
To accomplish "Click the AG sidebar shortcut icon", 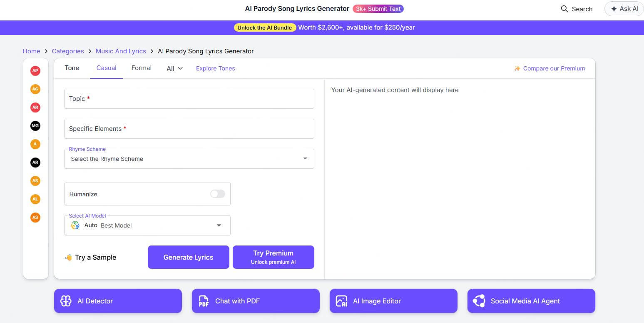I will (35, 89).
